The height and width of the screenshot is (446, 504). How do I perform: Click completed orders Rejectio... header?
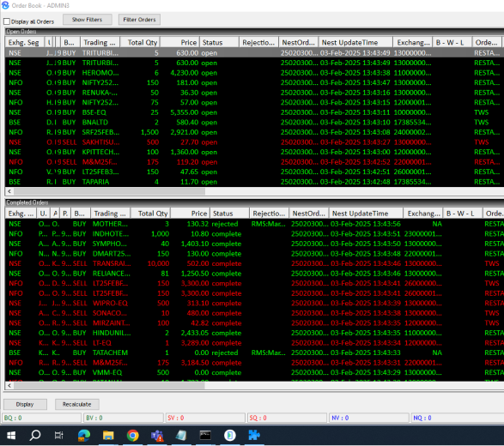pos(269,214)
